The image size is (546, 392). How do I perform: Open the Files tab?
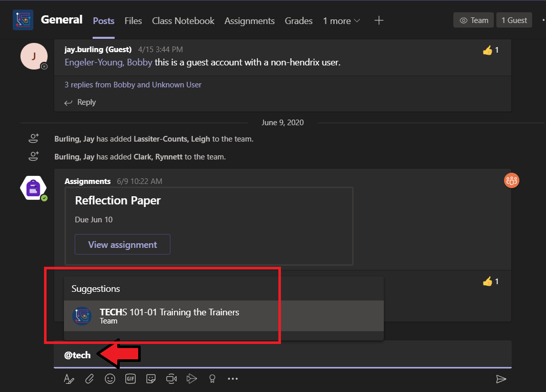pos(133,21)
